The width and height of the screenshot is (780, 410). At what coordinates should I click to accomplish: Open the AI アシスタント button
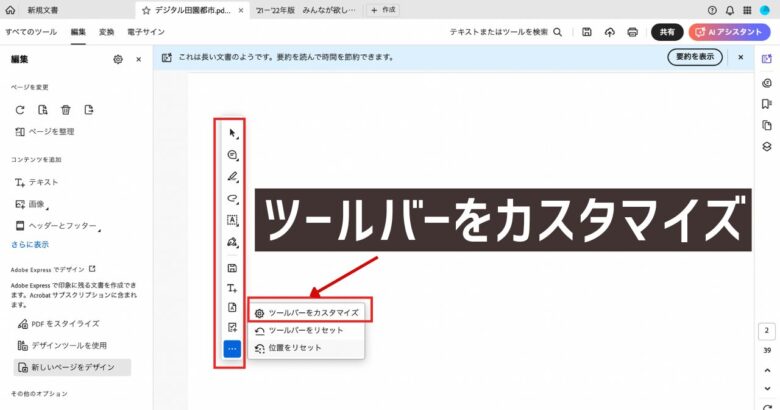click(x=729, y=32)
